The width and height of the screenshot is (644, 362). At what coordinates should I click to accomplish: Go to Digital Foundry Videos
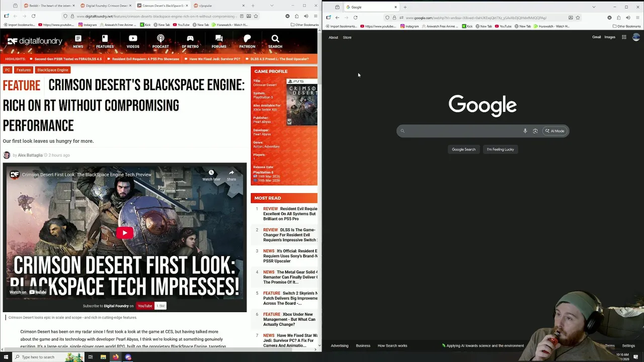[133, 42]
